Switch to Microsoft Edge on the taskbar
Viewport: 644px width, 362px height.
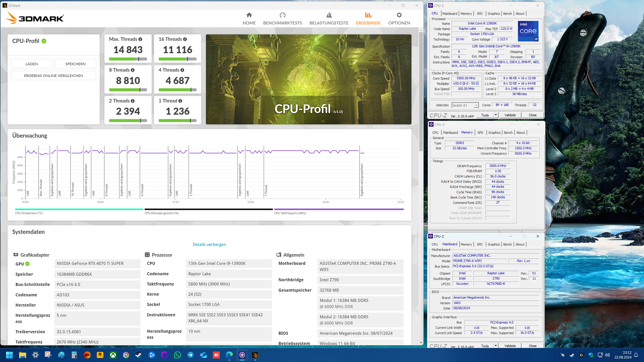pos(229,355)
